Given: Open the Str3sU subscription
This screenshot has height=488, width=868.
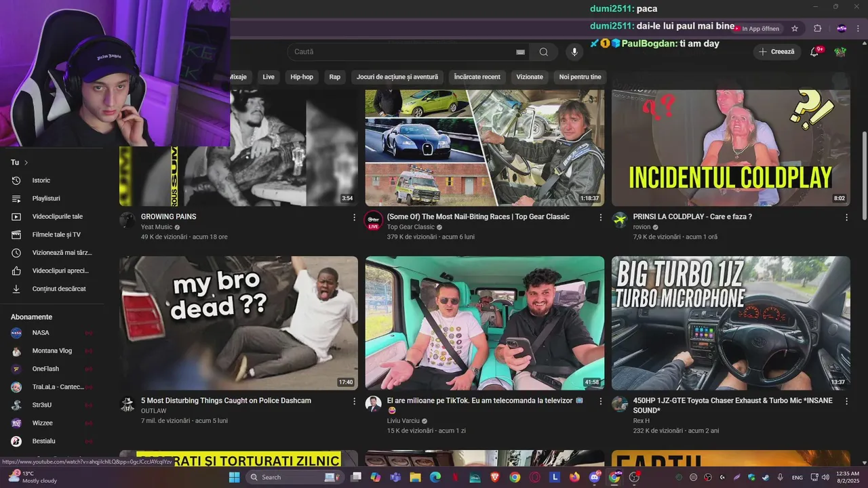Looking at the screenshot, I should coord(52,405).
